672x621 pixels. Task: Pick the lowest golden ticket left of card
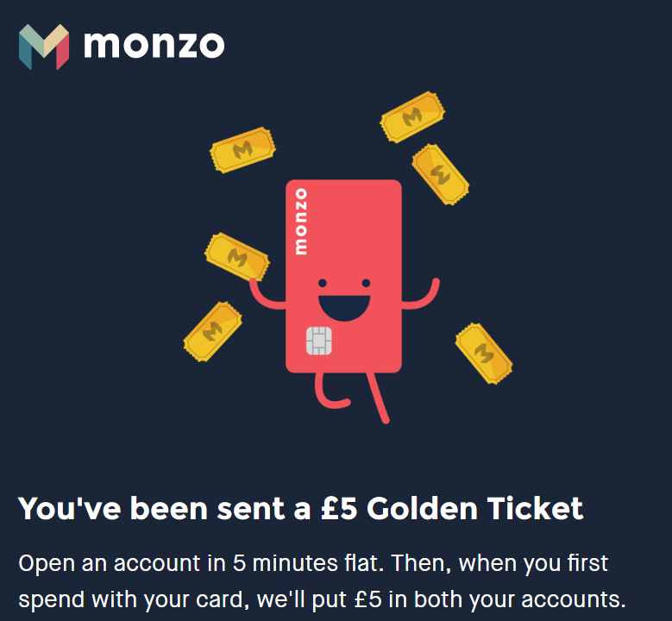212,332
